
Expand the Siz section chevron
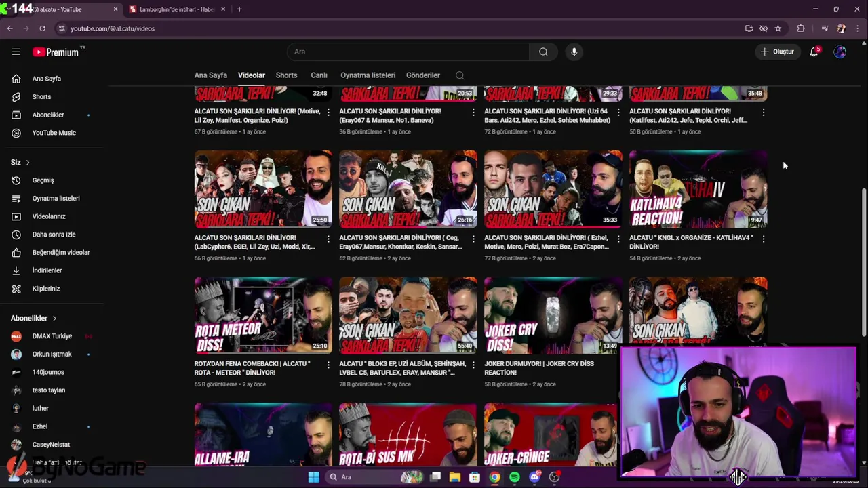28,163
